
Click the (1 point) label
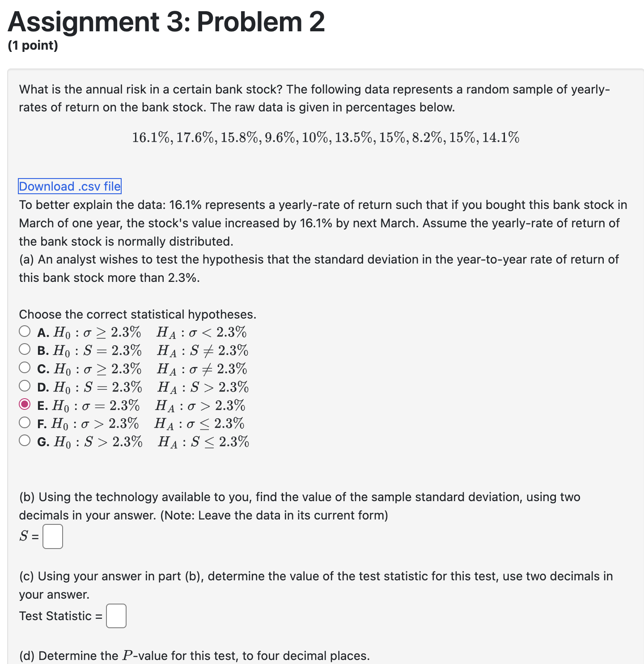pyautogui.click(x=33, y=45)
